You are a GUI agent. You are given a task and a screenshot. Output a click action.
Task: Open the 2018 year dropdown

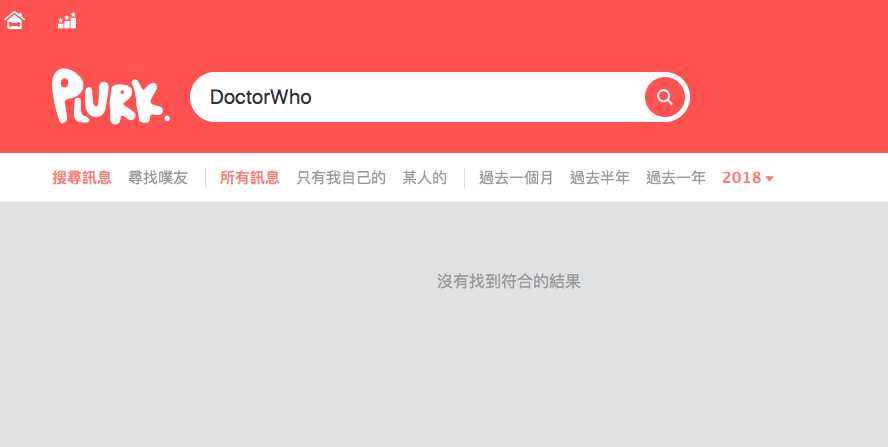(x=748, y=178)
